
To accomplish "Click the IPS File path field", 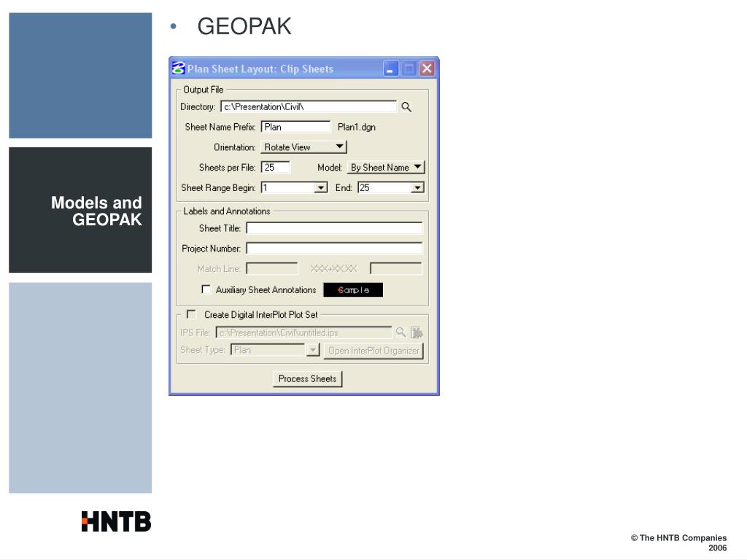I will coord(304,332).
